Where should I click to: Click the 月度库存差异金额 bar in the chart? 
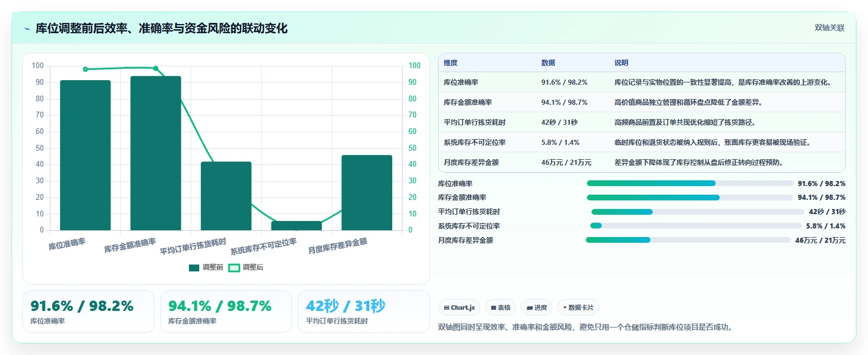tap(367, 192)
